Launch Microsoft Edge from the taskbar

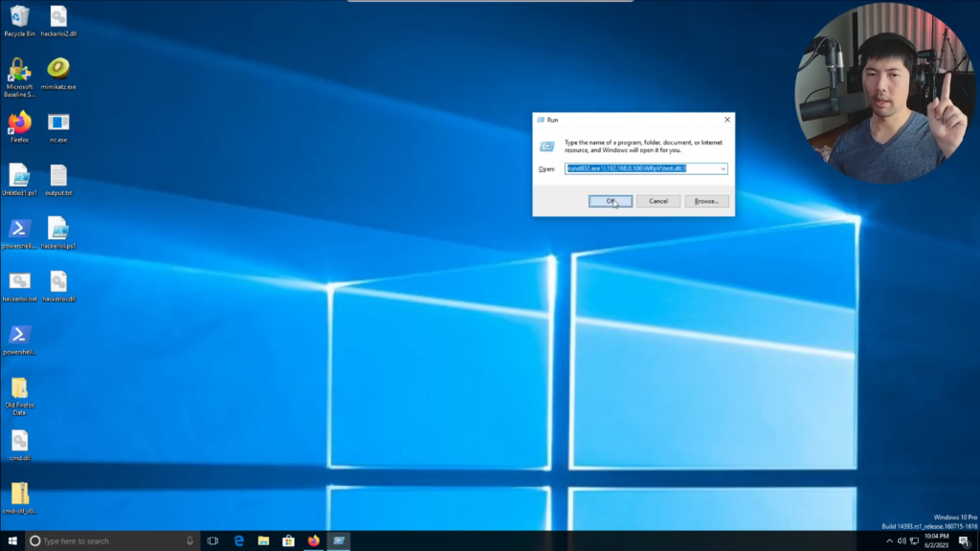[238, 541]
